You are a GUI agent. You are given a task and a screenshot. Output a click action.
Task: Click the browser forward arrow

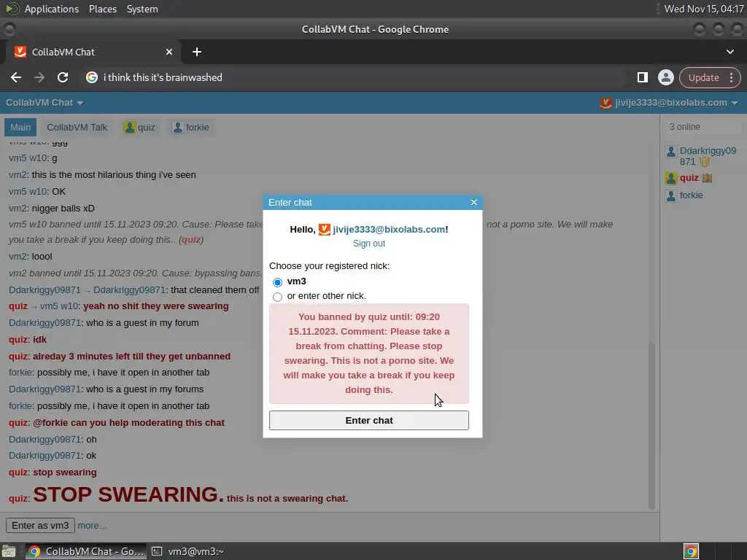click(x=39, y=77)
